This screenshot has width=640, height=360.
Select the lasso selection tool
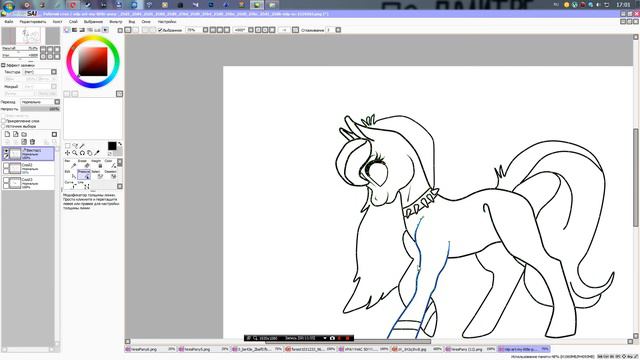(x=75, y=146)
